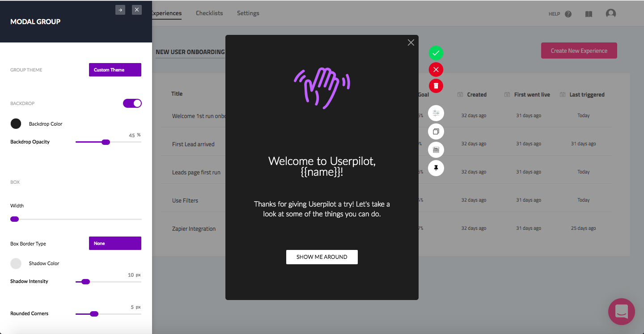The image size is (644, 334).
Task: Duplicate the modal using the copy icon
Action: [x=436, y=131]
